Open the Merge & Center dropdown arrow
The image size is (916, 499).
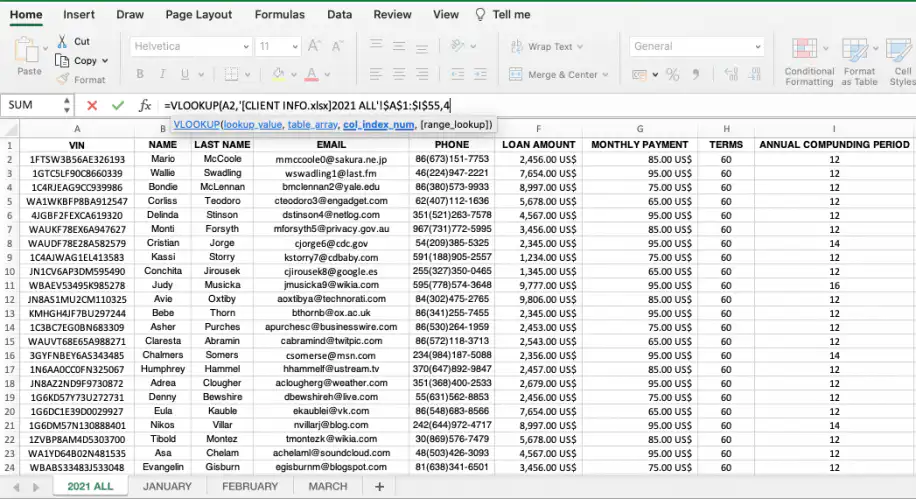(605, 75)
